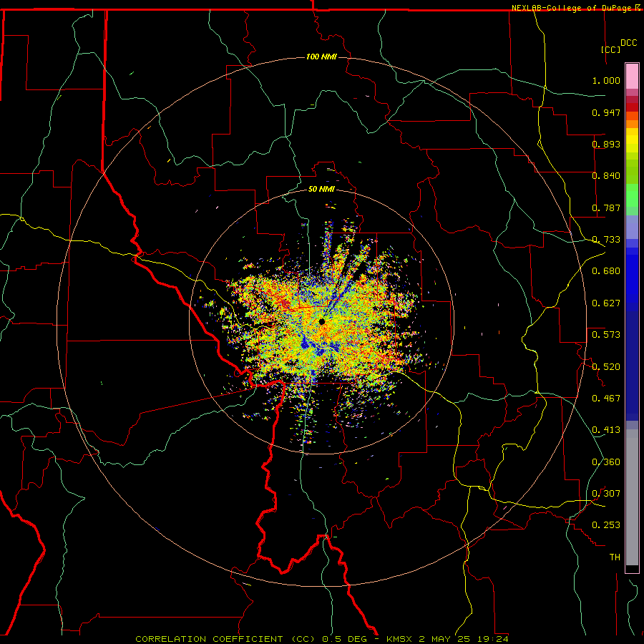Select the 0.360 legend value
This screenshot has height=644, width=644.
606,462
